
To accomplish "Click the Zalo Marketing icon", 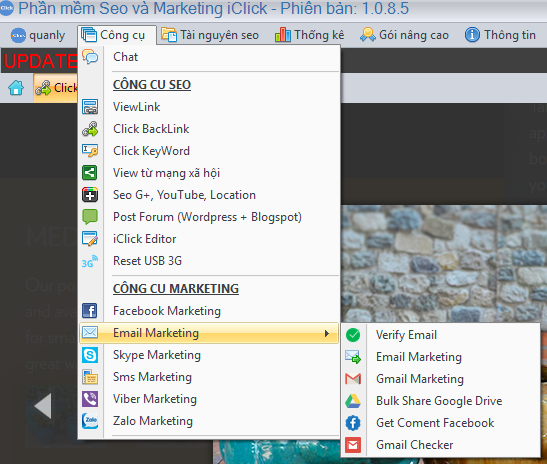I will (90, 421).
